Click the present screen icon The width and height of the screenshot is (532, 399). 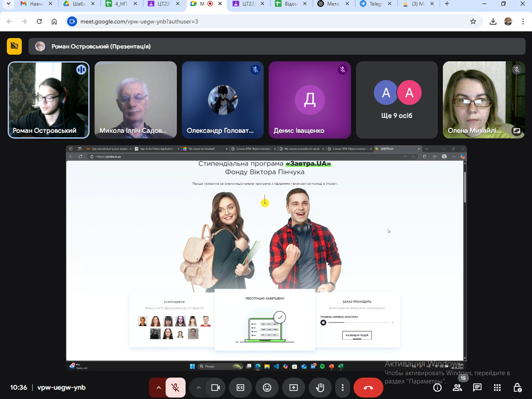click(x=293, y=388)
